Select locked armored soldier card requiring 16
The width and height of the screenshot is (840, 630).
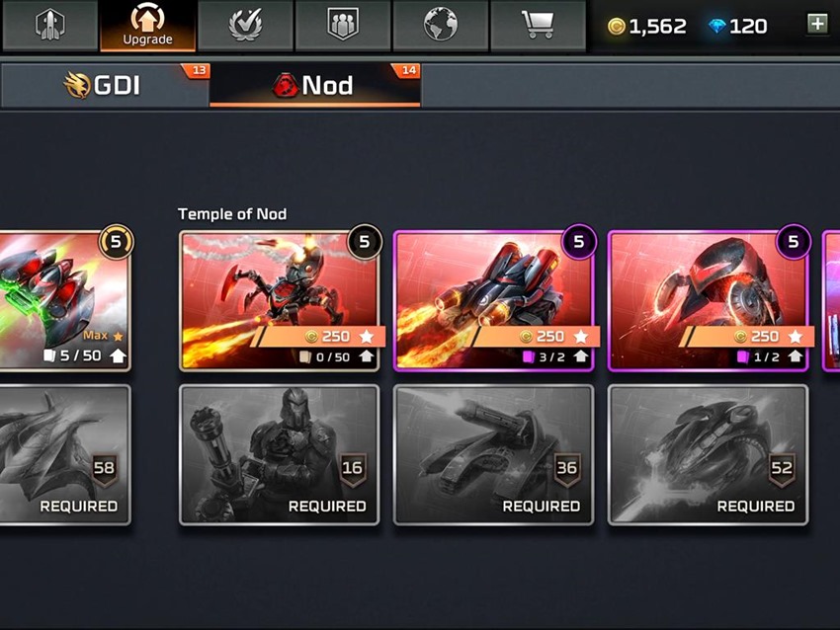279,454
